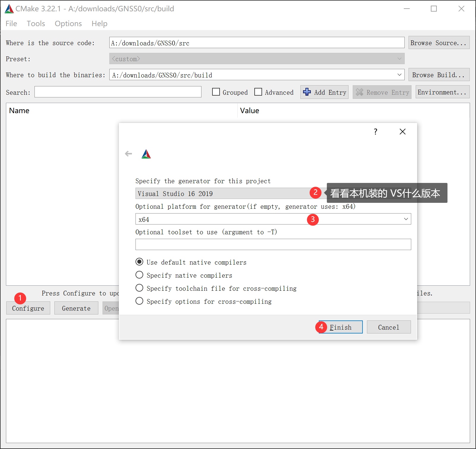Viewport: 476px width, 449px height.
Task: Click the Add Entry button
Action: 324,92
